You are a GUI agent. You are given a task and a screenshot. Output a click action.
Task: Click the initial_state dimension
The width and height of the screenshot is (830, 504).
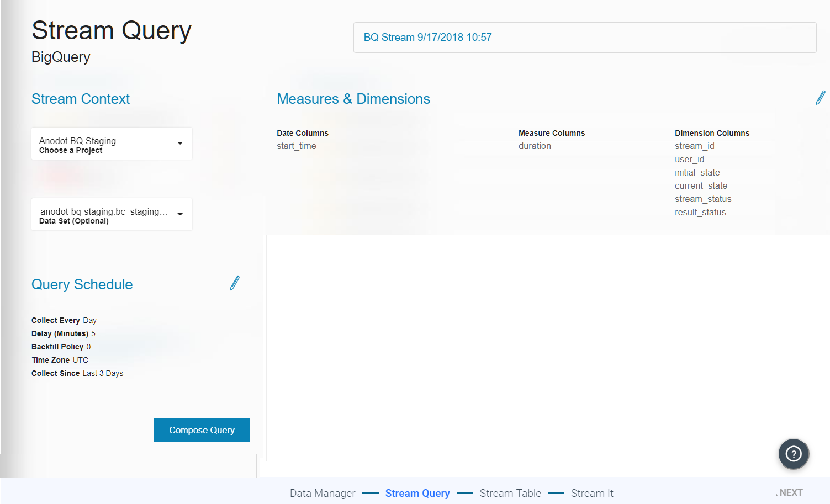(x=697, y=173)
